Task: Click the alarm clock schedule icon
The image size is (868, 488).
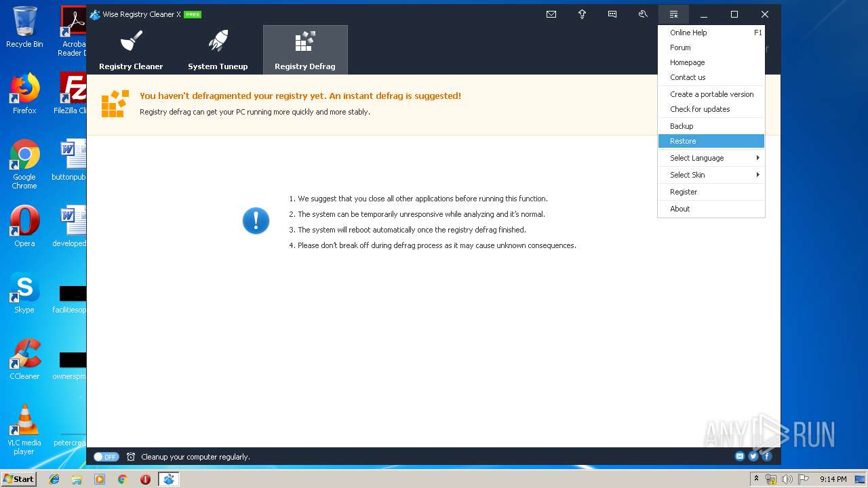Action: [x=131, y=457]
